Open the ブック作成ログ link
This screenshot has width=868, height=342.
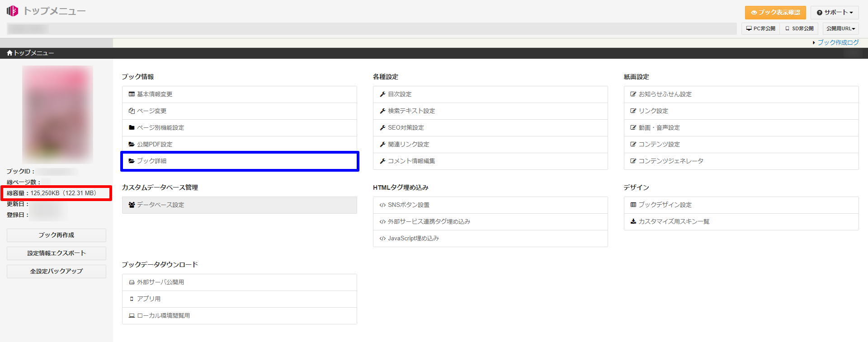838,42
